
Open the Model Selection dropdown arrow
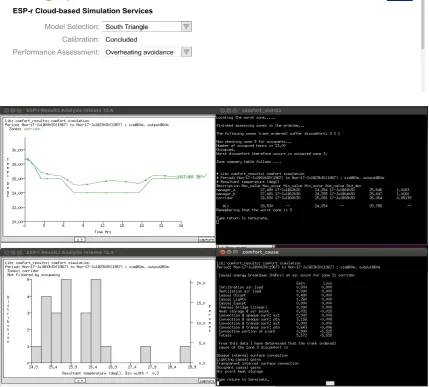pos(186,26)
